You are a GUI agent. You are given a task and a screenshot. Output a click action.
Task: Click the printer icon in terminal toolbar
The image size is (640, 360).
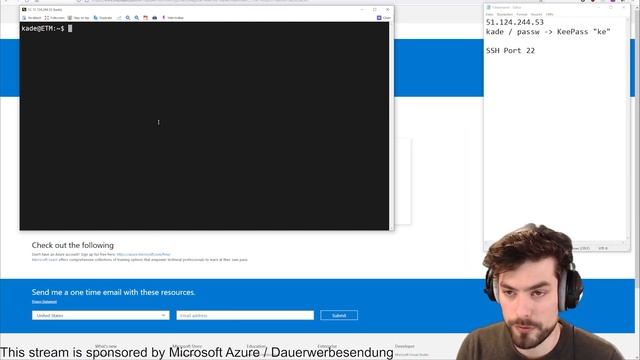pos(155,18)
